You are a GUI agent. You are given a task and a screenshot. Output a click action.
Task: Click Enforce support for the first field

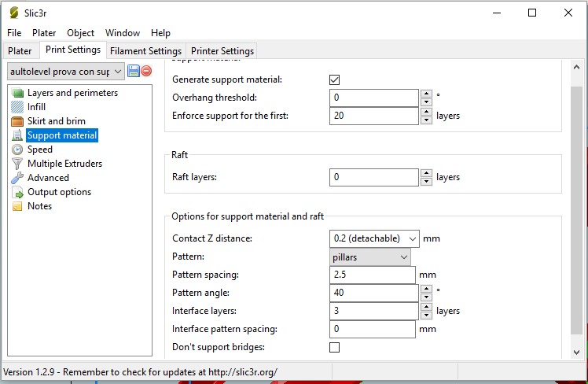(374, 116)
